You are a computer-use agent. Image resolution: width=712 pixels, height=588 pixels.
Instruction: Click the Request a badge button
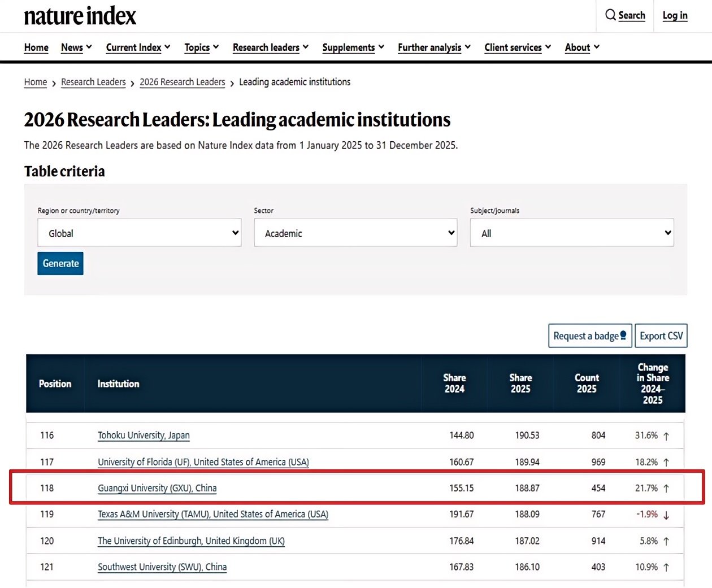(x=590, y=336)
